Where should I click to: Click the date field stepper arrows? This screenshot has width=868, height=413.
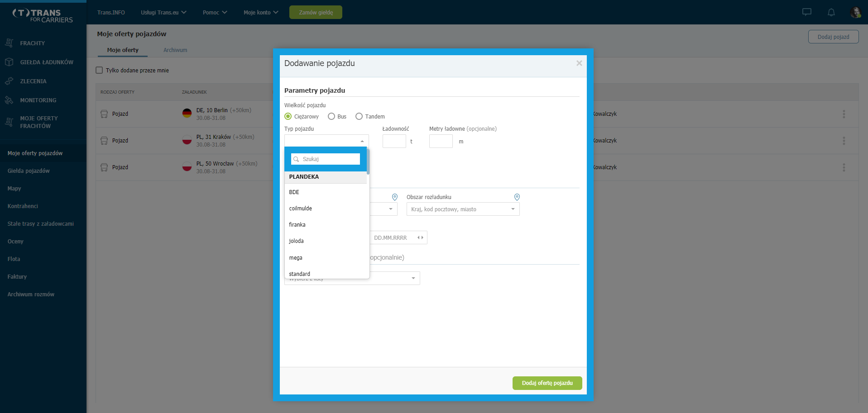tap(420, 237)
